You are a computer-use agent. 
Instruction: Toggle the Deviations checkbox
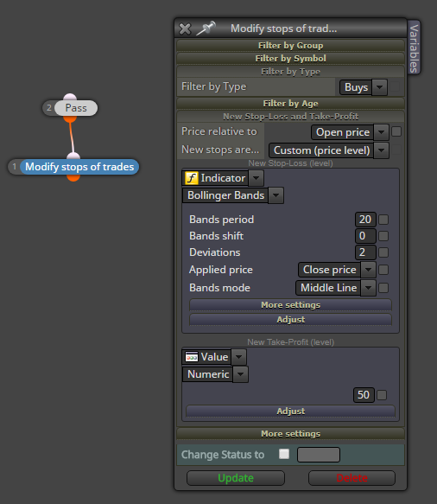tap(383, 252)
